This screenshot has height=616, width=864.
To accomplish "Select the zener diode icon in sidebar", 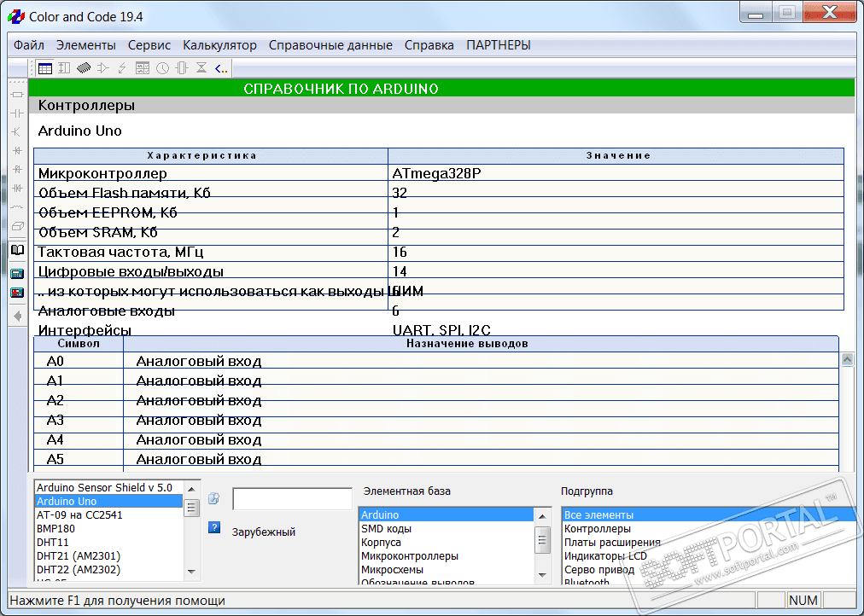I will click(x=18, y=170).
